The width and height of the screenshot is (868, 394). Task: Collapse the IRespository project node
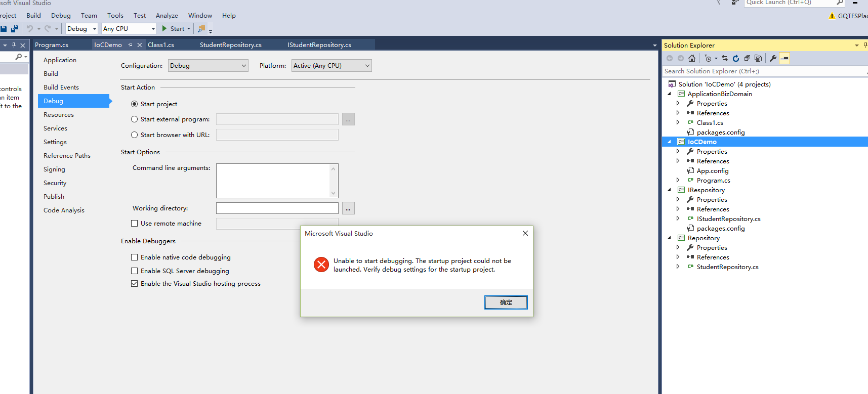click(x=670, y=190)
